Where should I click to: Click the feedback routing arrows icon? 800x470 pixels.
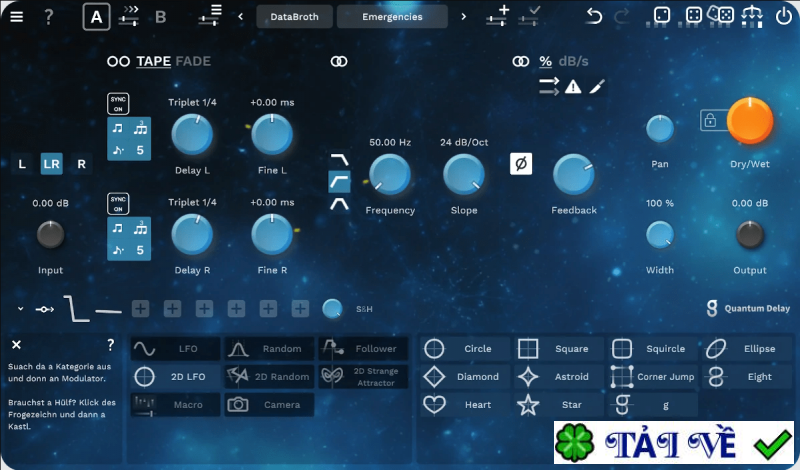pos(549,86)
